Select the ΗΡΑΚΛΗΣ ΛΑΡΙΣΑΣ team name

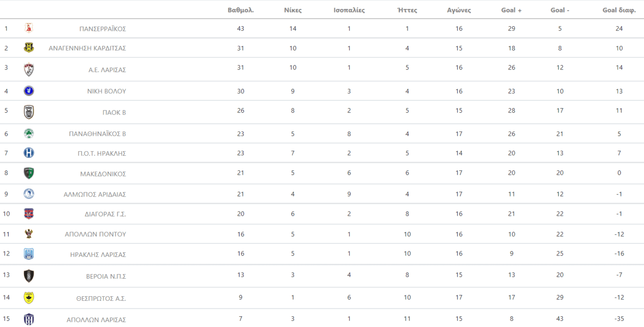(x=98, y=255)
